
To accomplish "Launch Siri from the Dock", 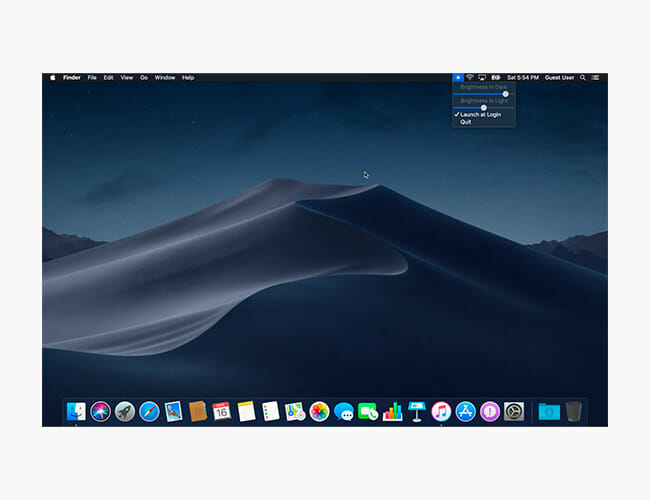I will tap(100, 411).
